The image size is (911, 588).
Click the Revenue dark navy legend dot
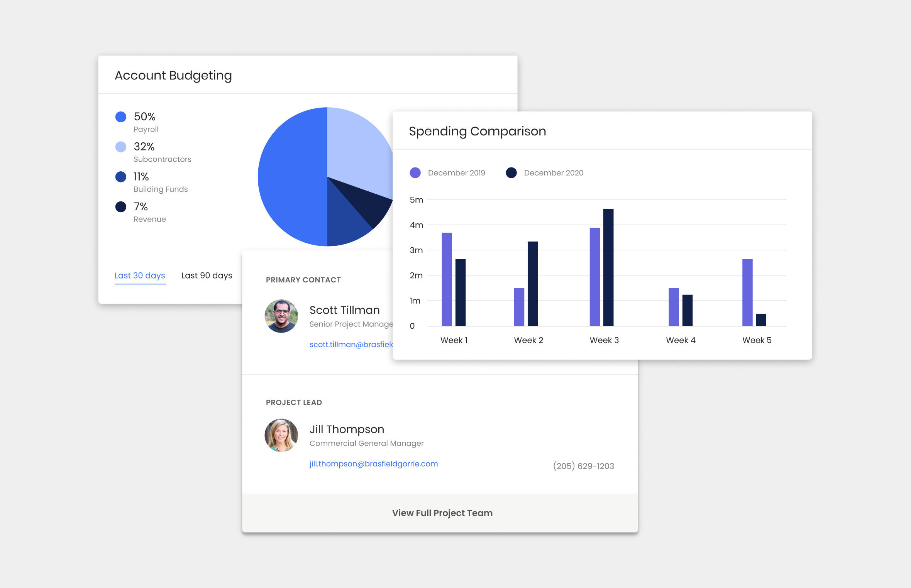click(x=121, y=207)
